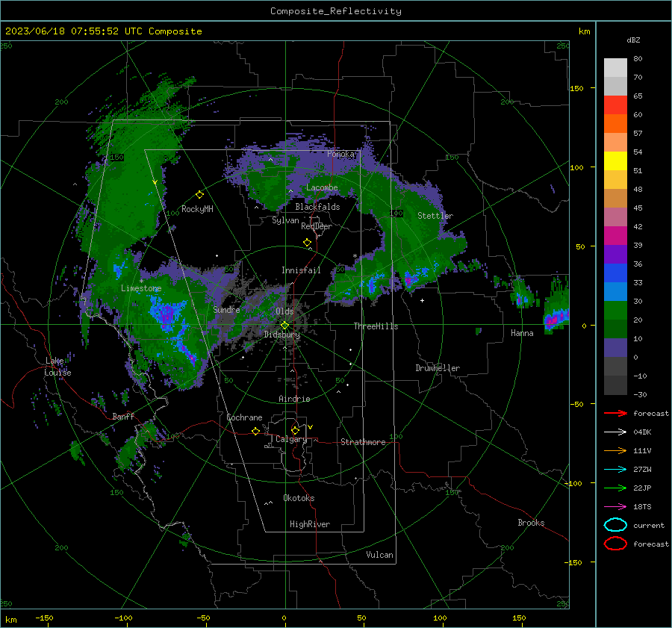Click the HighRiver label
Screen dimensions: 672x628
click(x=310, y=524)
